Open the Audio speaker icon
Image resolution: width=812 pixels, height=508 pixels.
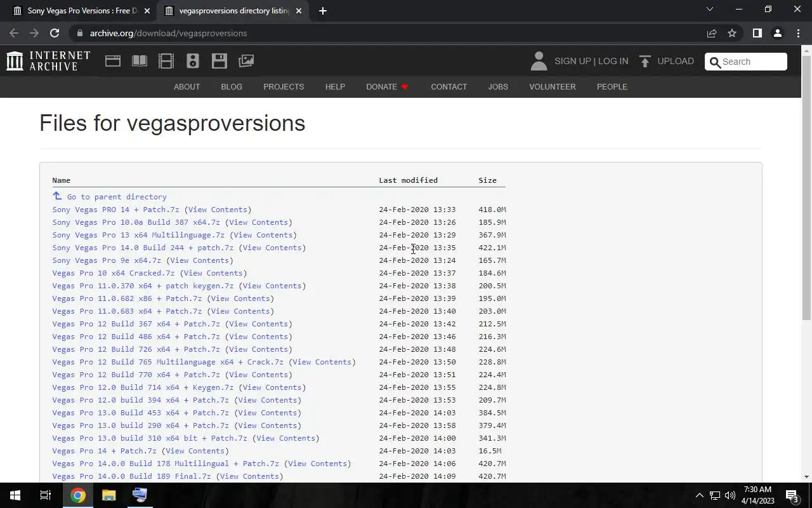tap(193, 61)
